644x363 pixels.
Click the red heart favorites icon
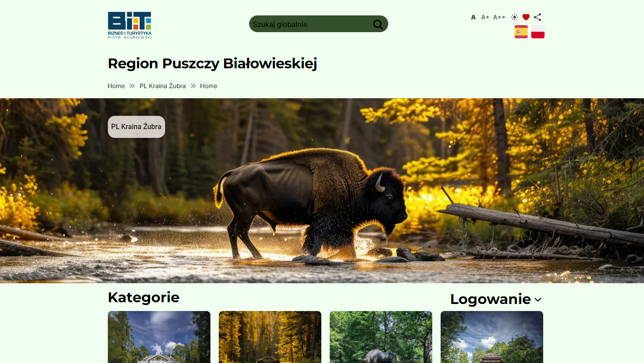[x=526, y=17]
